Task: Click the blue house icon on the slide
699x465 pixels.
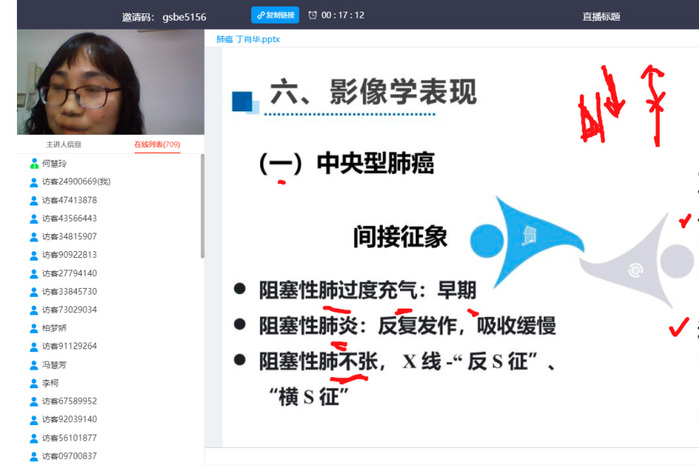Action: tap(530, 236)
